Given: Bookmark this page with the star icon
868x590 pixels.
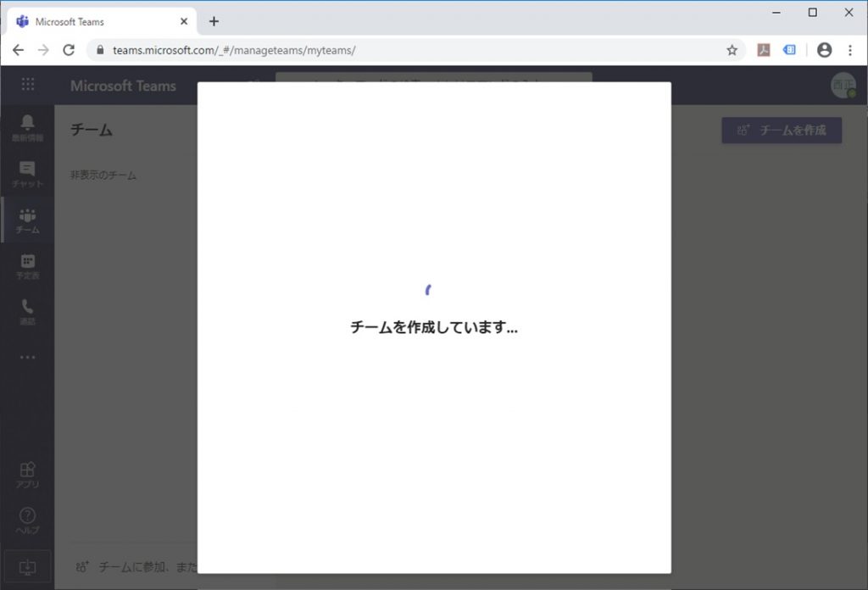Looking at the screenshot, I should click(x=732, y=50).
